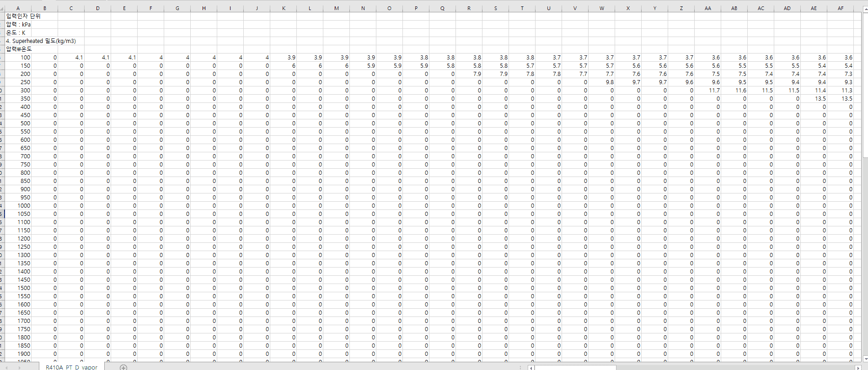This screenshot has height=370, width=868.
Task: Click the sheet tab bar split handle
Action: [520, 367]
